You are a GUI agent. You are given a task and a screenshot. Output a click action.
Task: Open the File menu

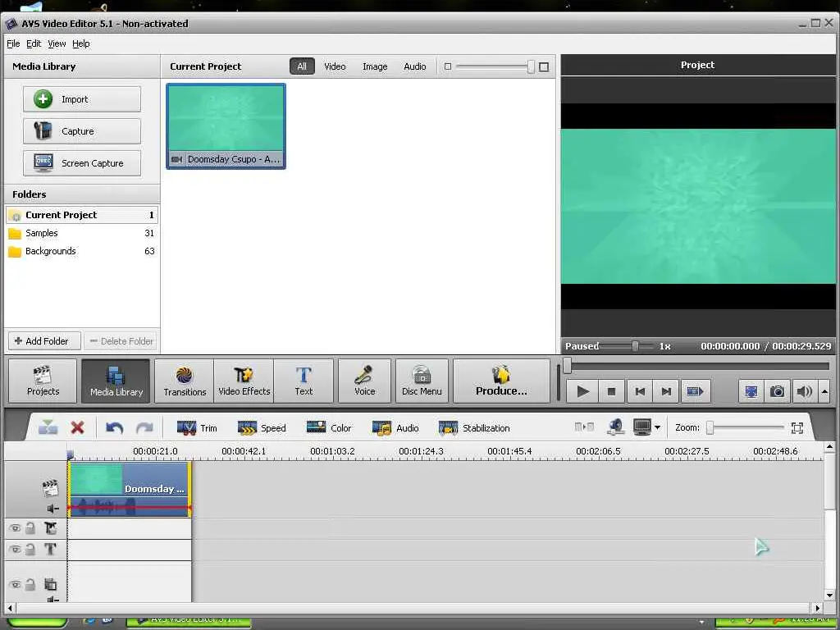13,44
